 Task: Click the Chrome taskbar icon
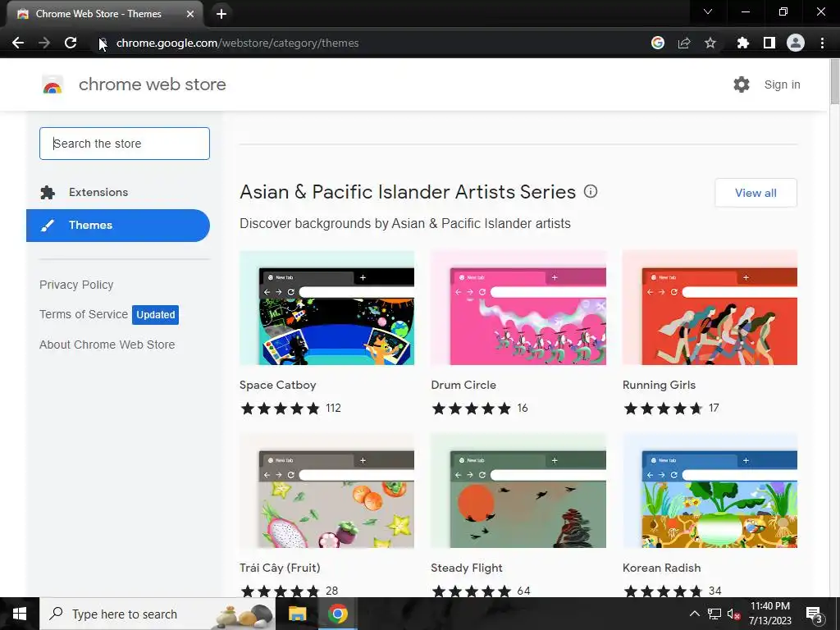[x=337, y=614]
